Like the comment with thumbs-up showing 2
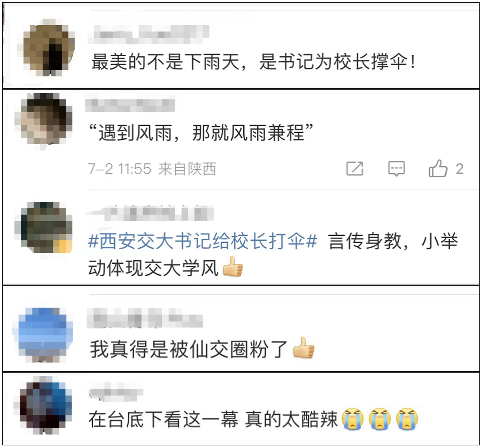The width and height of the screenshot is (482, 448). 446,168
